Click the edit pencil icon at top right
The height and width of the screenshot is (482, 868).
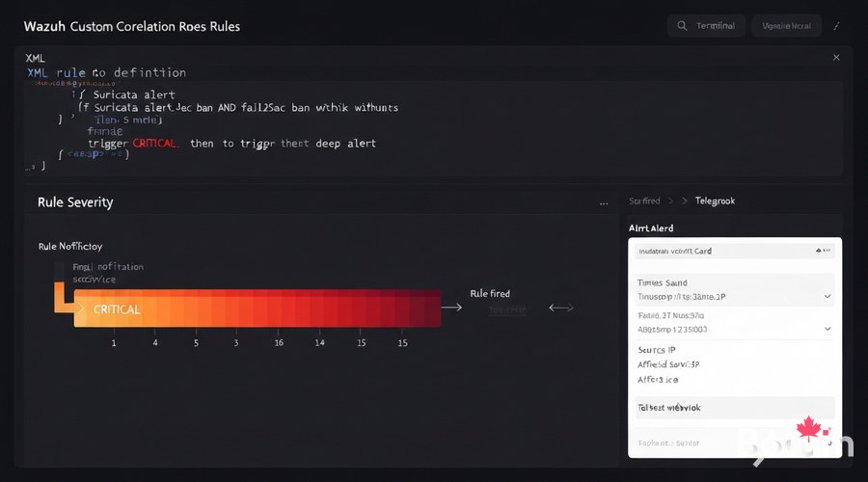pyautogui.click(x=836, y=25)
